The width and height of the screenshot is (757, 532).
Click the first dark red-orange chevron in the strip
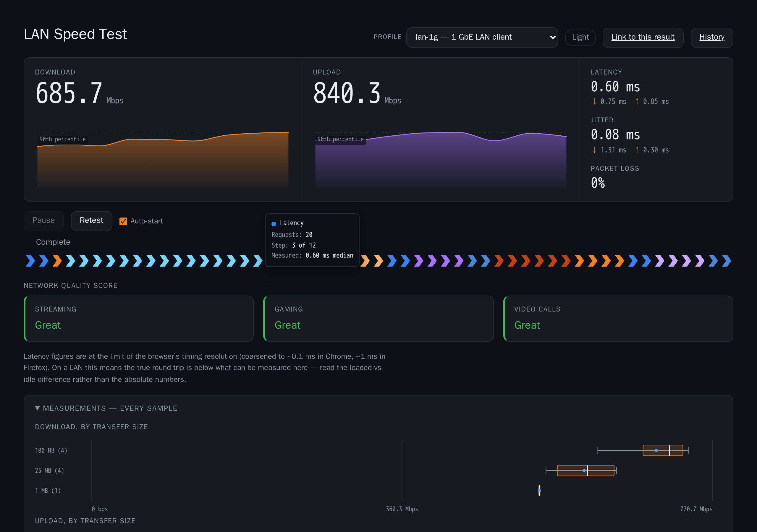(499, 261)
